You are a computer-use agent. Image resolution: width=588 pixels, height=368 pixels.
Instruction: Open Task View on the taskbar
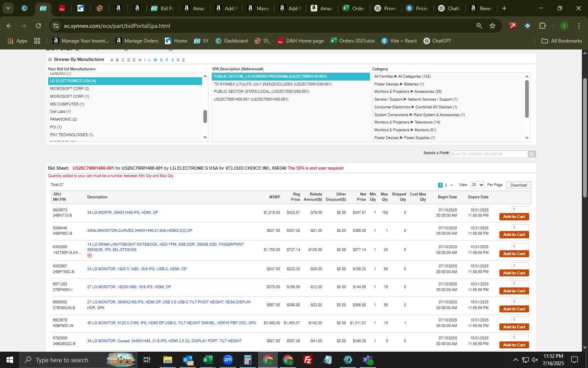147,360
